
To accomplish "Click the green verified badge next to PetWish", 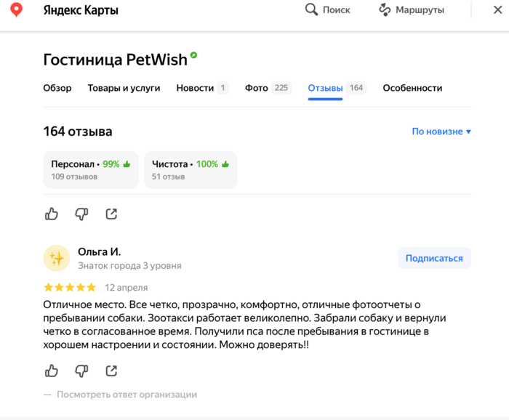I will click(x=193, y=55).
